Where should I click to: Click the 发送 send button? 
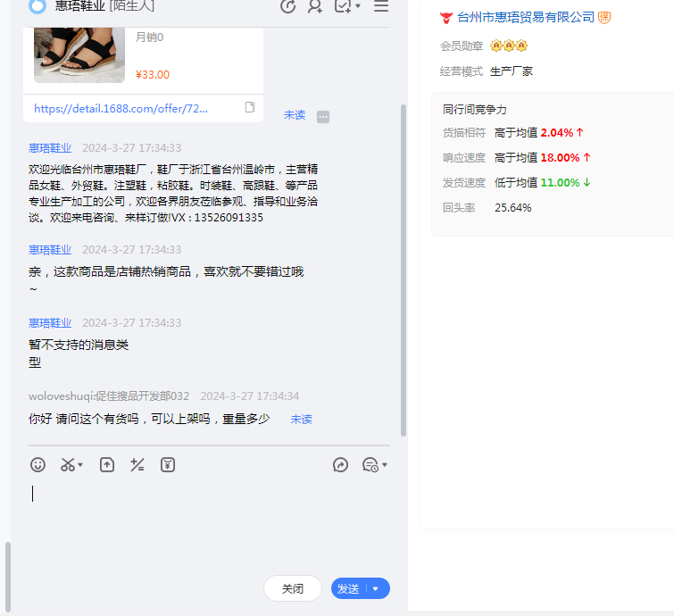tap(348, 589)
